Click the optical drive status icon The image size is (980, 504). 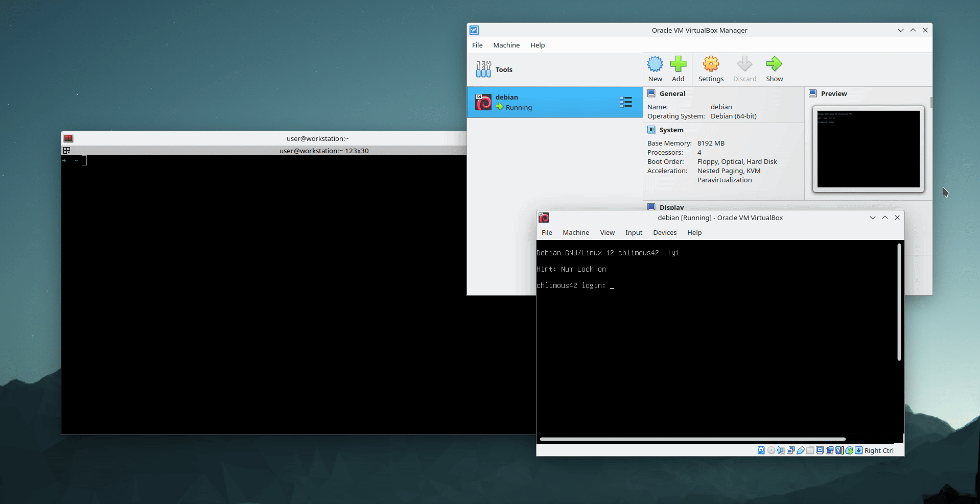(x=771, y=450)
